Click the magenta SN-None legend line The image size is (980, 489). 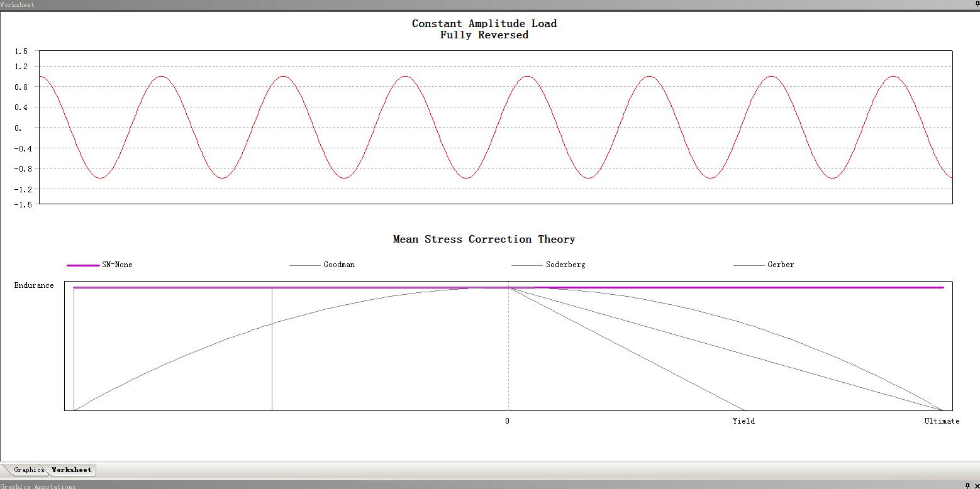click(83, 265)
